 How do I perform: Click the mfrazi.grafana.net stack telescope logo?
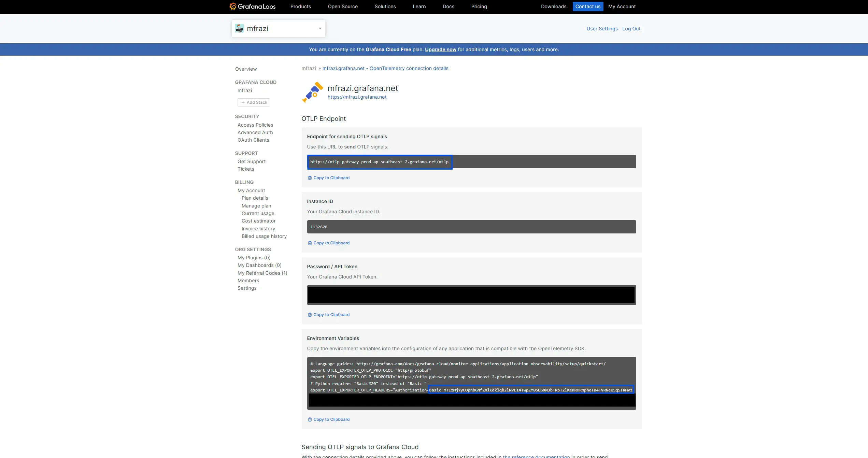(312, 92)
